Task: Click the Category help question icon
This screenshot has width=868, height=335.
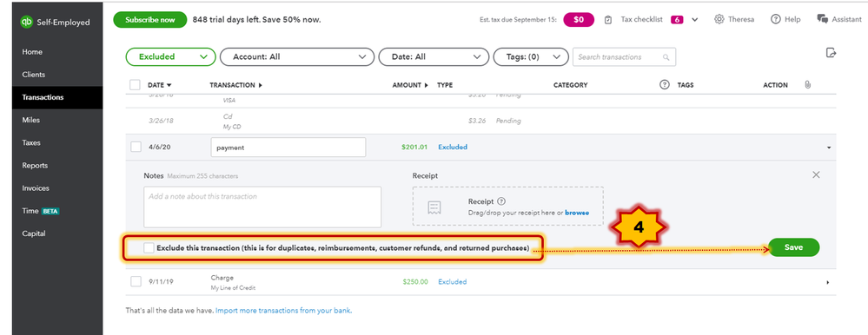Action: click(x=665, y=85)
